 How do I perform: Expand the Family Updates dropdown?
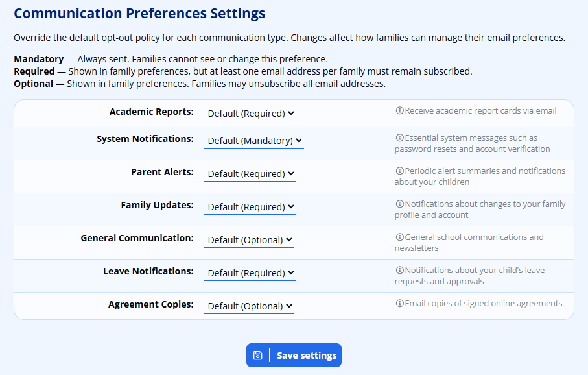[x=250, y=207]
